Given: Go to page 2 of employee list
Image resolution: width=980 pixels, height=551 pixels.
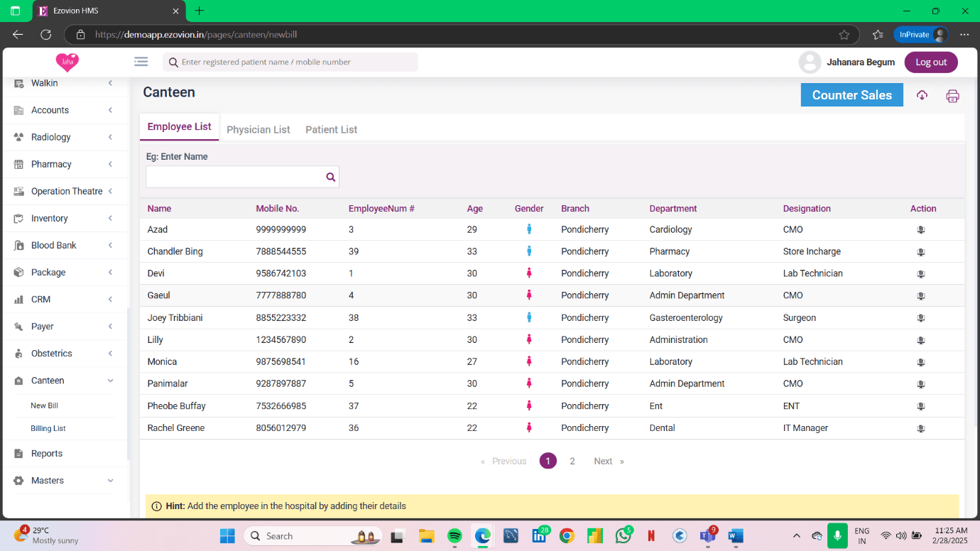Looking at the screenshot, I should coord(572,462).
